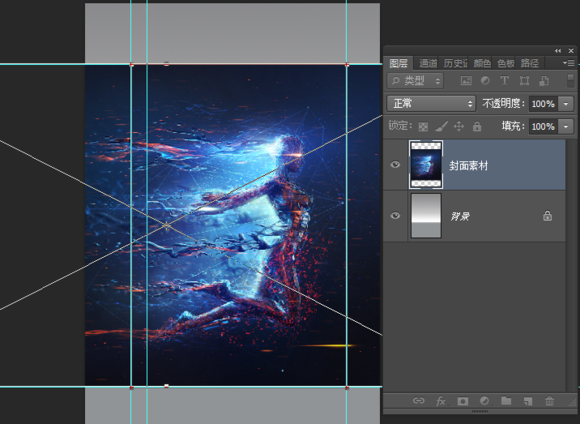
Task: Close the layers panel group
Action: 571,51
